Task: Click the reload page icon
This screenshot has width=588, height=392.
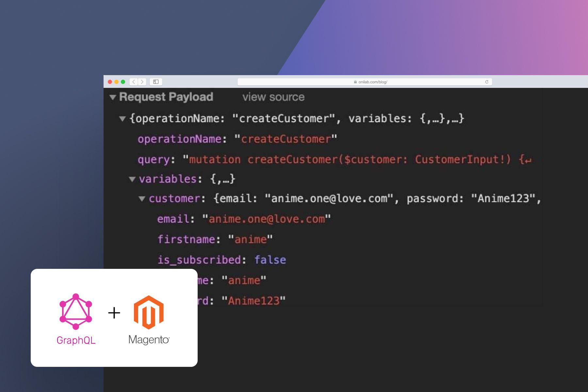Action: pos(486,82)
